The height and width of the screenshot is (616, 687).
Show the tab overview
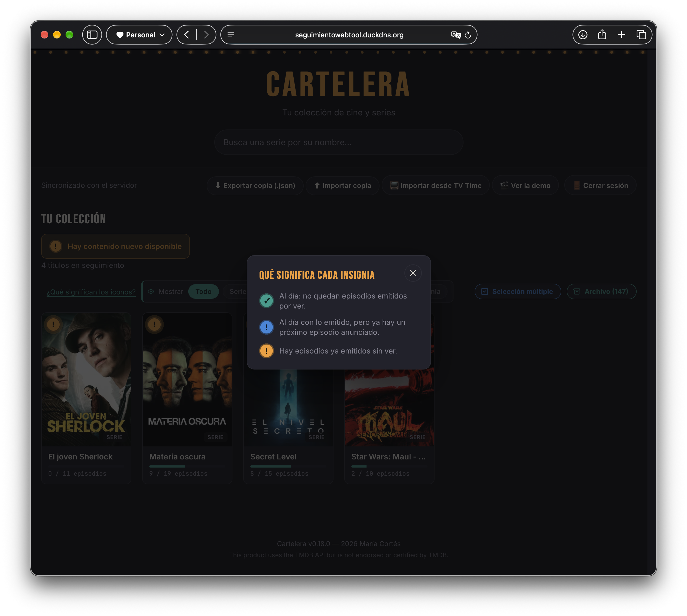point(641,34)
